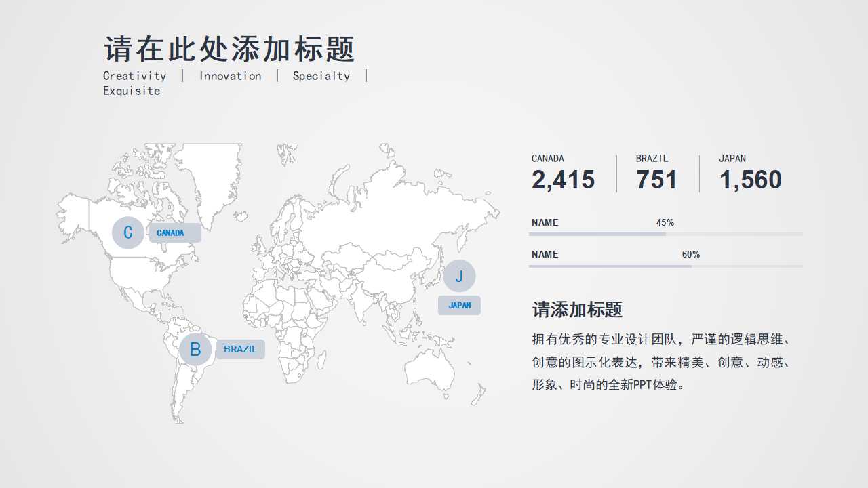868x488 pixels.
Task: Select the value 2,415
Action: pos(563,180)
